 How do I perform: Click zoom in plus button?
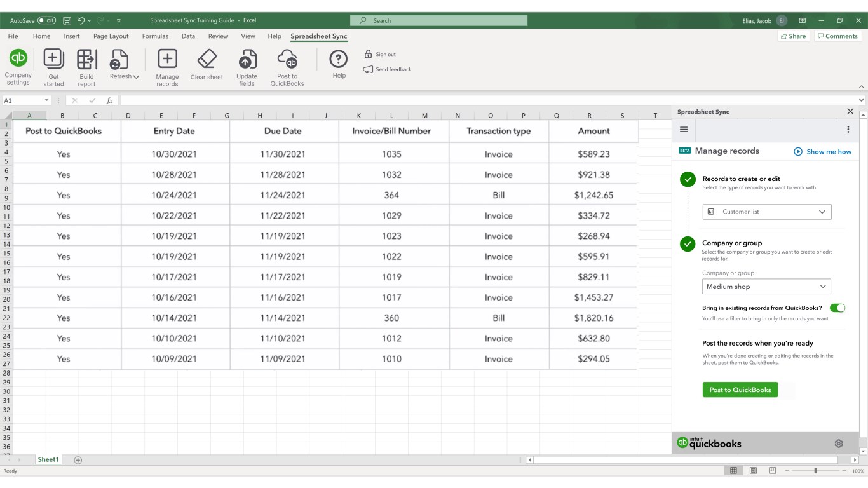click(x=844, y=471)
